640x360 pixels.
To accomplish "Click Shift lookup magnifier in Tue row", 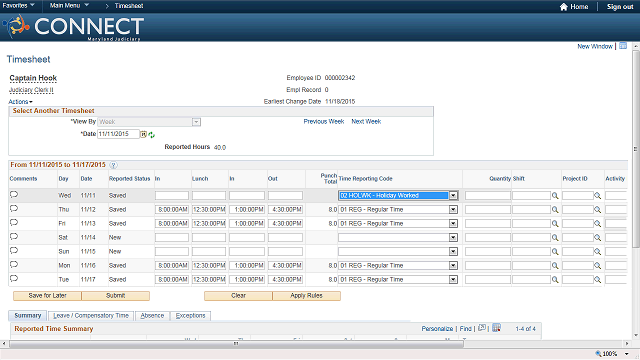I will pyautogui.click(x=555, y=280).
